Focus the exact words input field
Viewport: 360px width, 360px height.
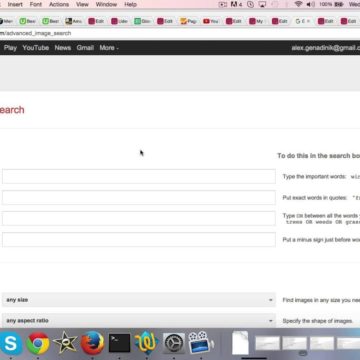pyautogui.click(x=139, y=198)
